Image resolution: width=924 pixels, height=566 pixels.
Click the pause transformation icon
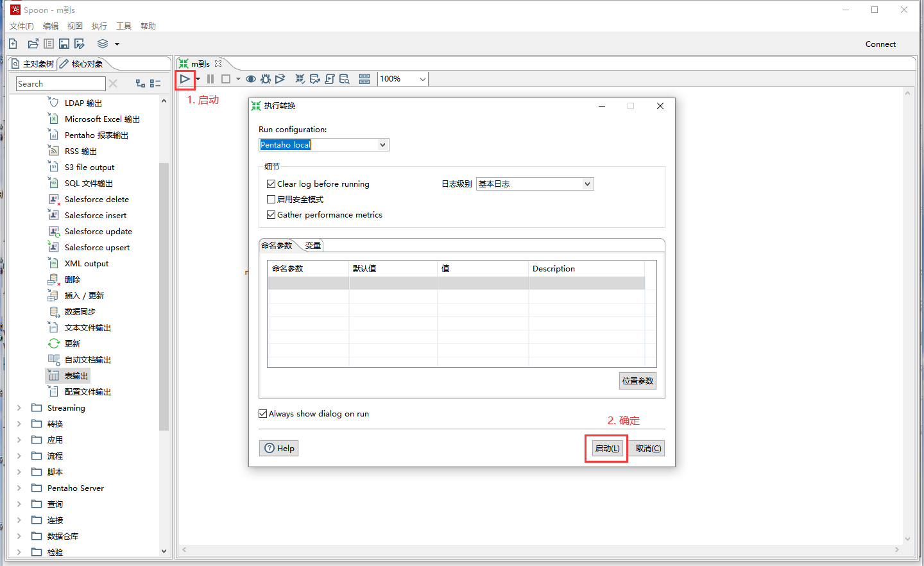(x=210, y=79)
